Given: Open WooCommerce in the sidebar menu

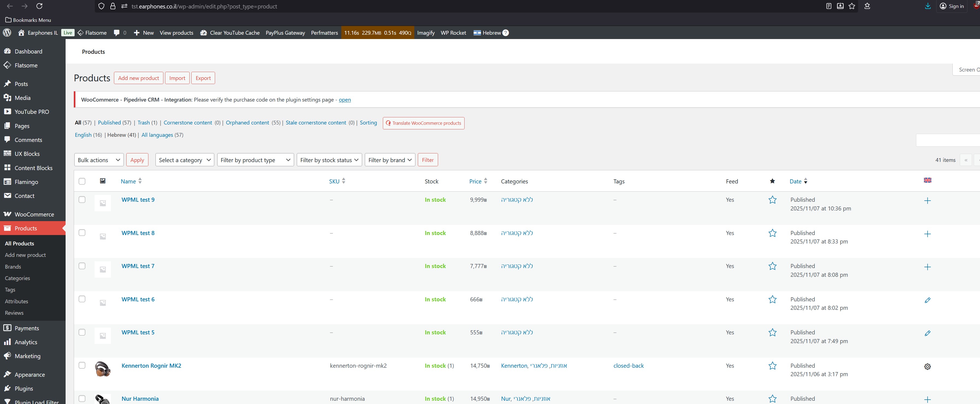Looking at the screenshot, I should pos(34,214).
